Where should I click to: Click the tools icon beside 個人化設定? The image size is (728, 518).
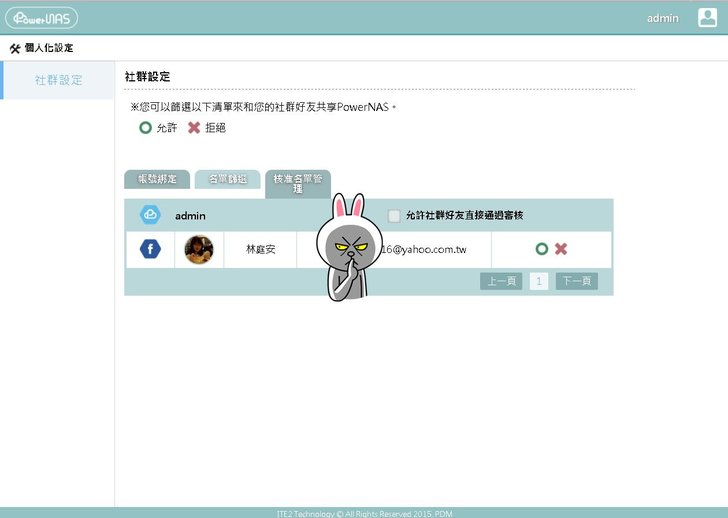point(15,48)
